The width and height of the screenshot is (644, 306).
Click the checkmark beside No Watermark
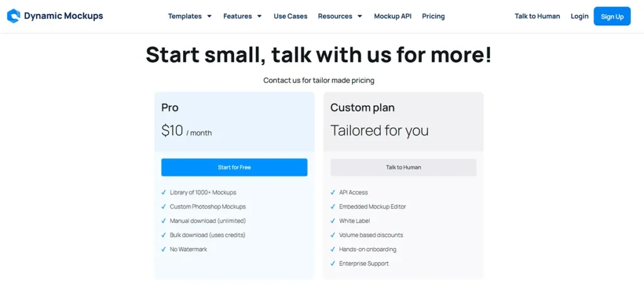(x=164, y=249)
